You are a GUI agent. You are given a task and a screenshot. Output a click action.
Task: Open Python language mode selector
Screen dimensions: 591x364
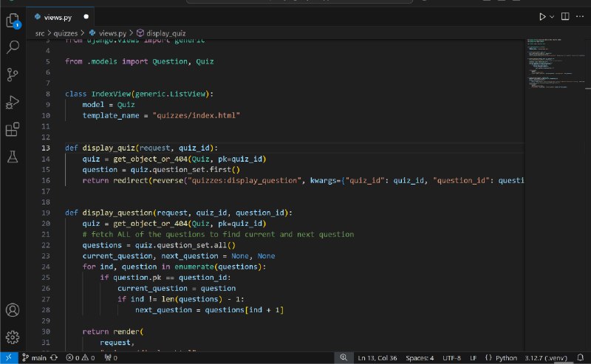point(506,357)
